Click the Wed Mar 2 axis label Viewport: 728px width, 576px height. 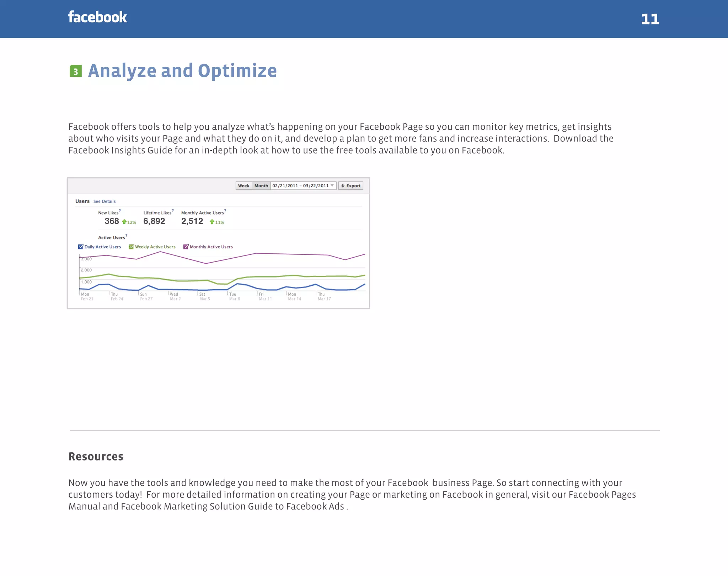coord(175,297)
